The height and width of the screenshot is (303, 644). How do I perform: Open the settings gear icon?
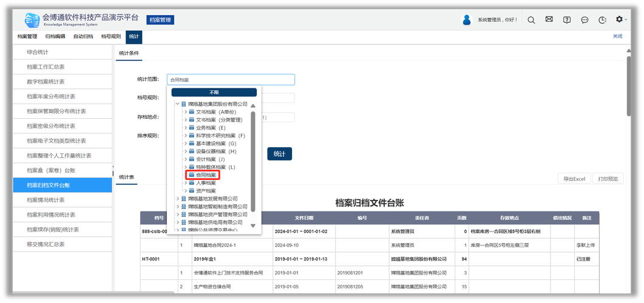[619, 19]
